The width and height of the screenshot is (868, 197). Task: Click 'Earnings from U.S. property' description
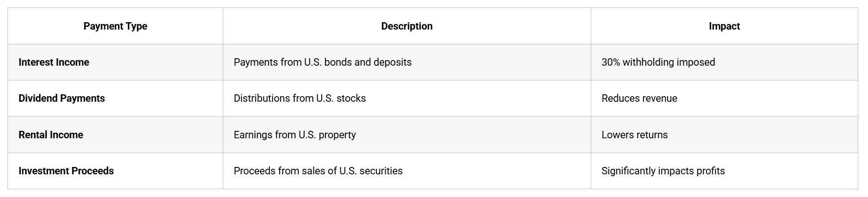(294, 135)
